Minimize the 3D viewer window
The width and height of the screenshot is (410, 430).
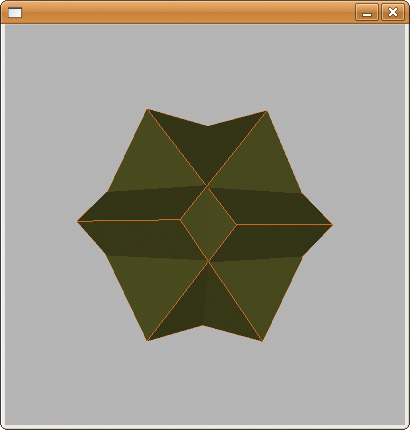(367, 13)
